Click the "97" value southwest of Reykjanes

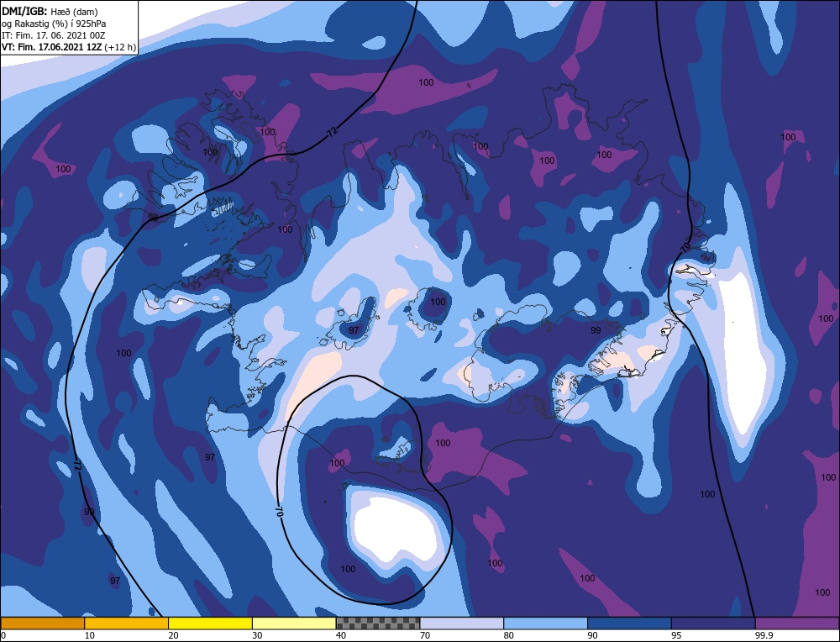point(210,457)
